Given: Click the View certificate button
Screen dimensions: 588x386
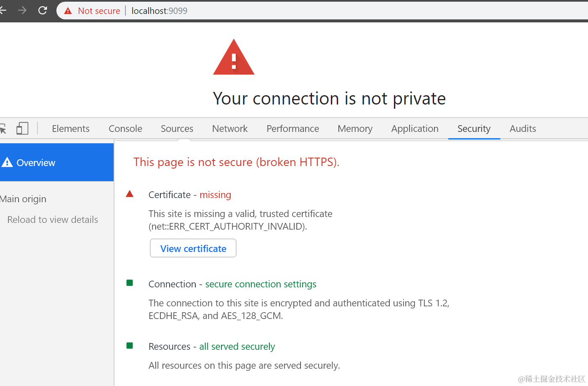Looking at the screenshot, I should [193, 249].
